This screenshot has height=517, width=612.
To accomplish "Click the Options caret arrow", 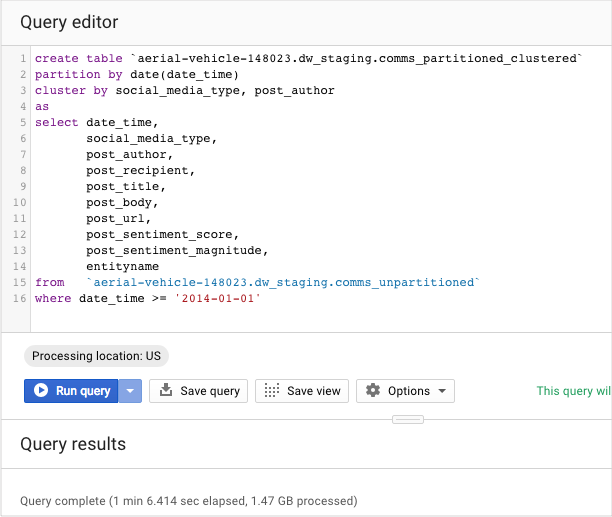I will [x=442, y=391].
